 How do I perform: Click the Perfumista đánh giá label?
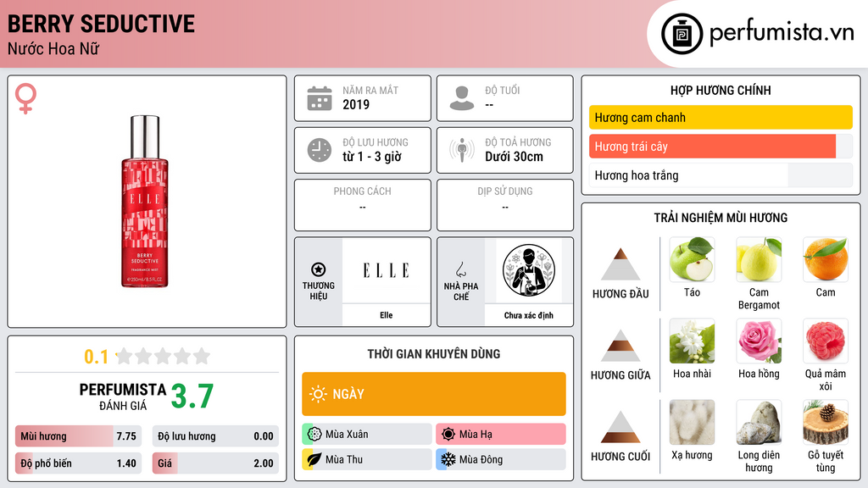(x=123, y=396)
